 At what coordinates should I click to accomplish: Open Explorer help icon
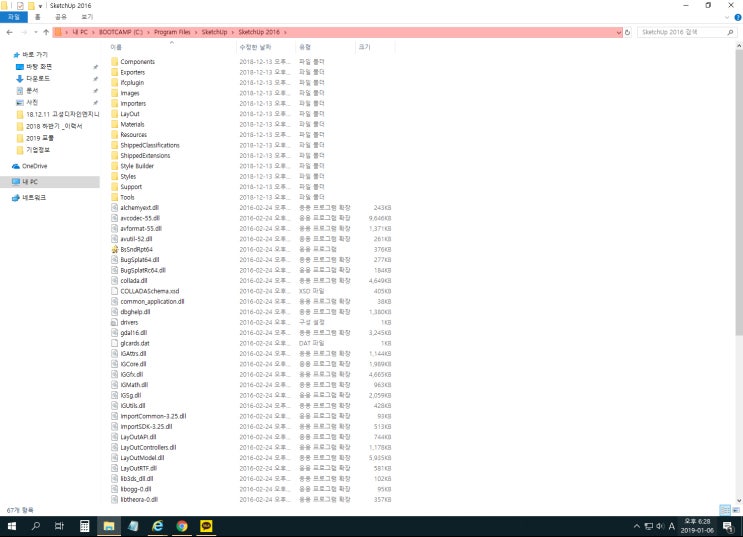point(738,17)
